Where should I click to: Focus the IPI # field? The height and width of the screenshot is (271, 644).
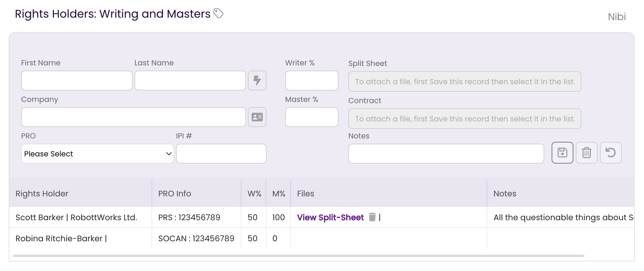221,154
